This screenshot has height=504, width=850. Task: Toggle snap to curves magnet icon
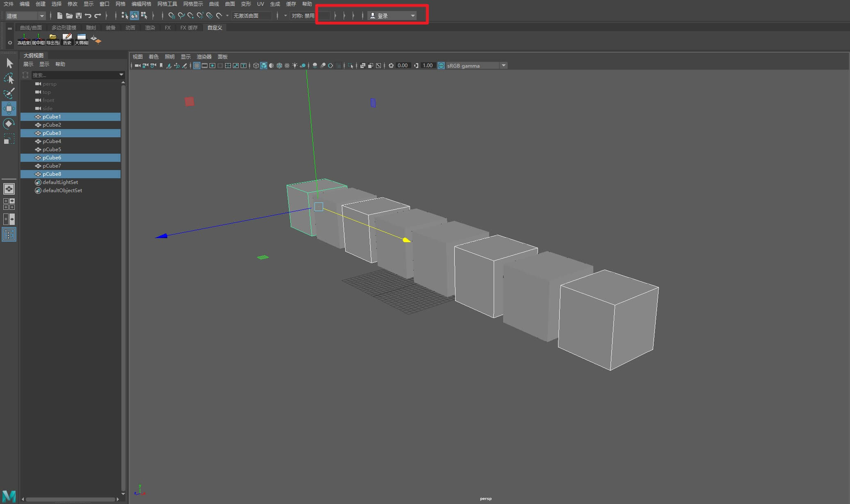tap(181, 16)
